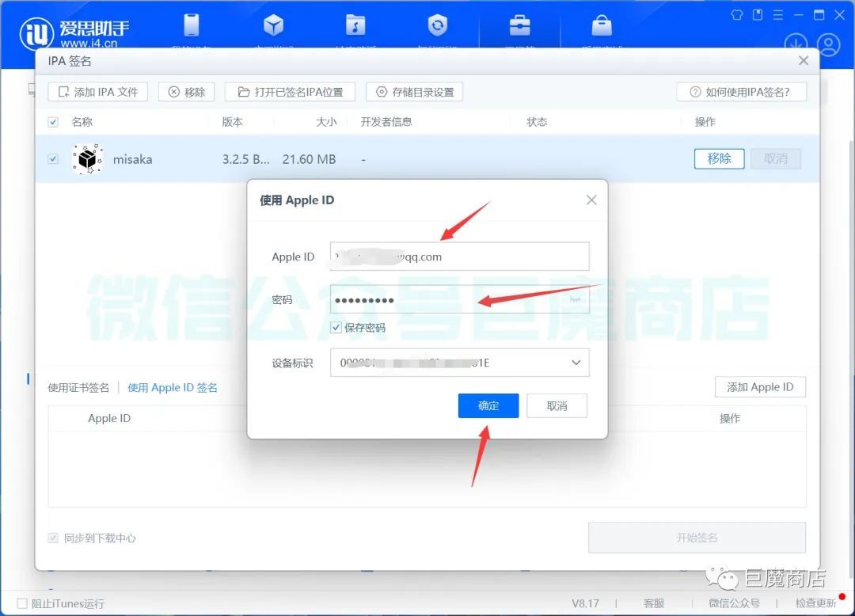Click the 添加 Apple ID button

pos(760,387)
